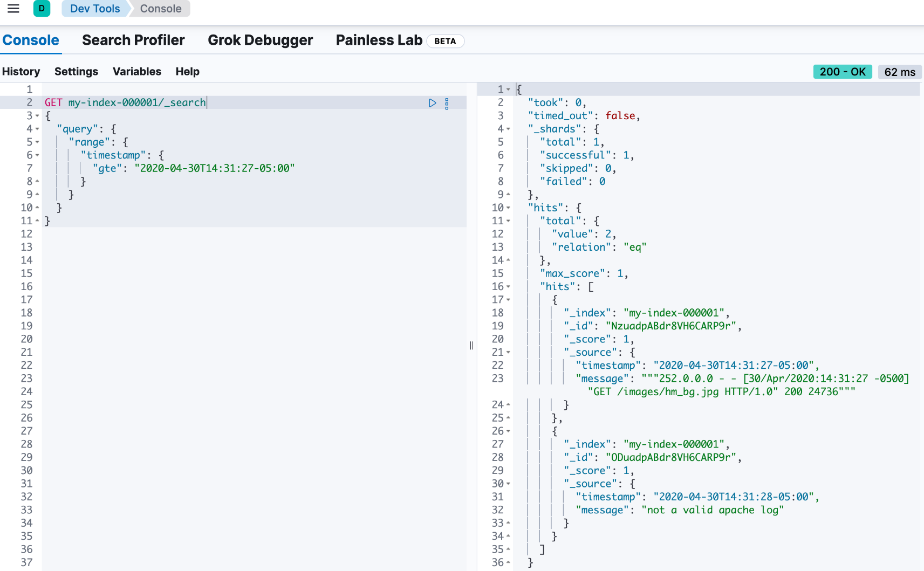Click the green D space avatar
Viewport: 924px width, 571px height.
point(42,9)
